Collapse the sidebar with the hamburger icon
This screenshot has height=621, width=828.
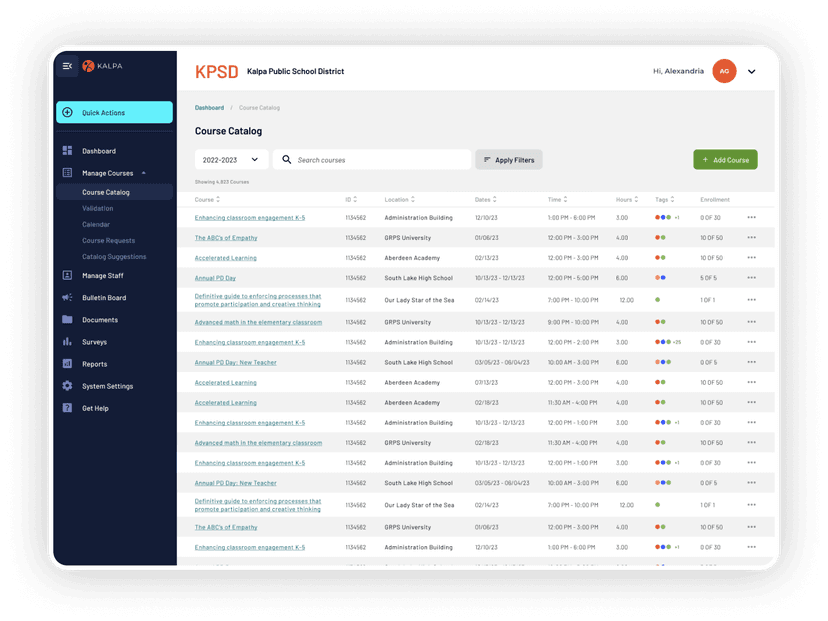point(67,66)
